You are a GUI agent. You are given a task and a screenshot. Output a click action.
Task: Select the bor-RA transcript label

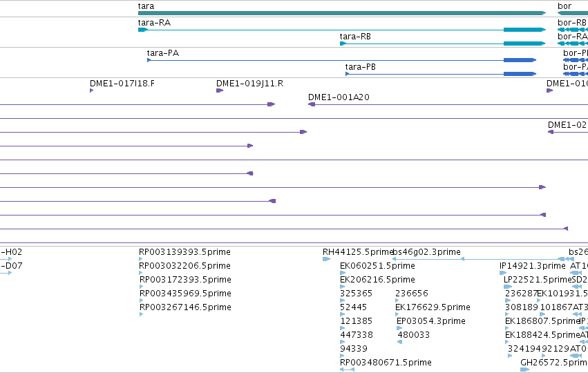point(572,37)
